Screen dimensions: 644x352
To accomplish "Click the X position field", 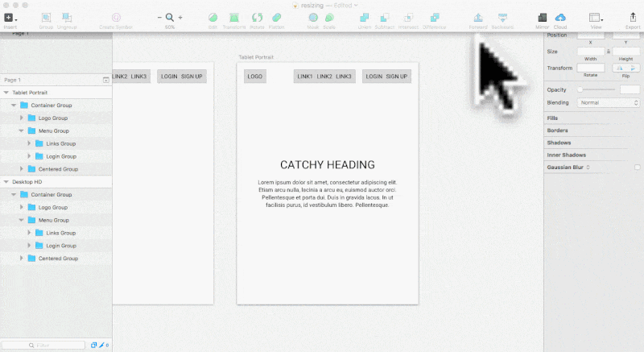I will tap(591, 35).
